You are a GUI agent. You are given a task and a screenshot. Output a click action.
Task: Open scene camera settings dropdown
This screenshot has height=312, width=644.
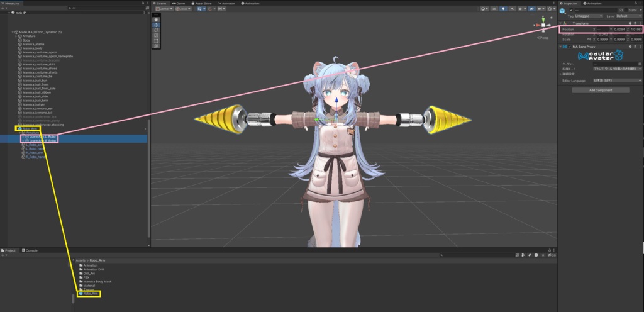click(541, 9)
